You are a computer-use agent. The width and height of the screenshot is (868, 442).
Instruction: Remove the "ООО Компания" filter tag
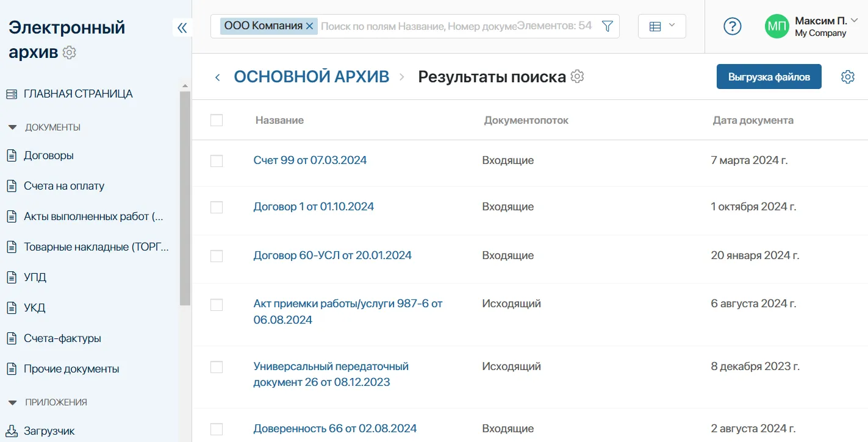click(310, 26)
